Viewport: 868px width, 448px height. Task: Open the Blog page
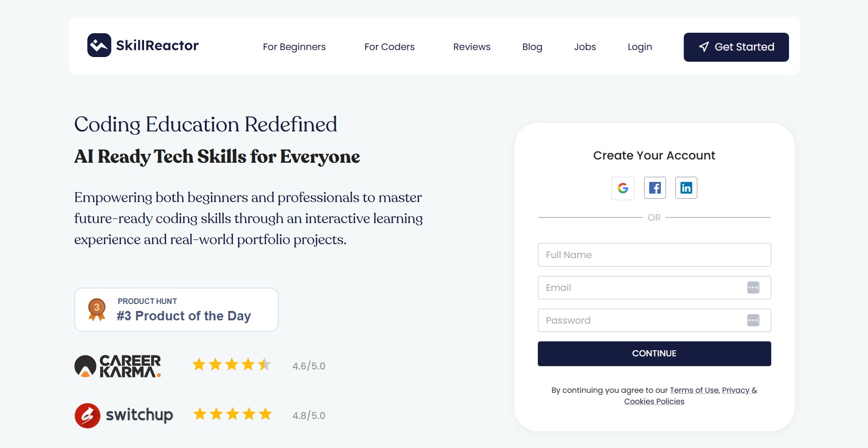click(x=532, y=47)
